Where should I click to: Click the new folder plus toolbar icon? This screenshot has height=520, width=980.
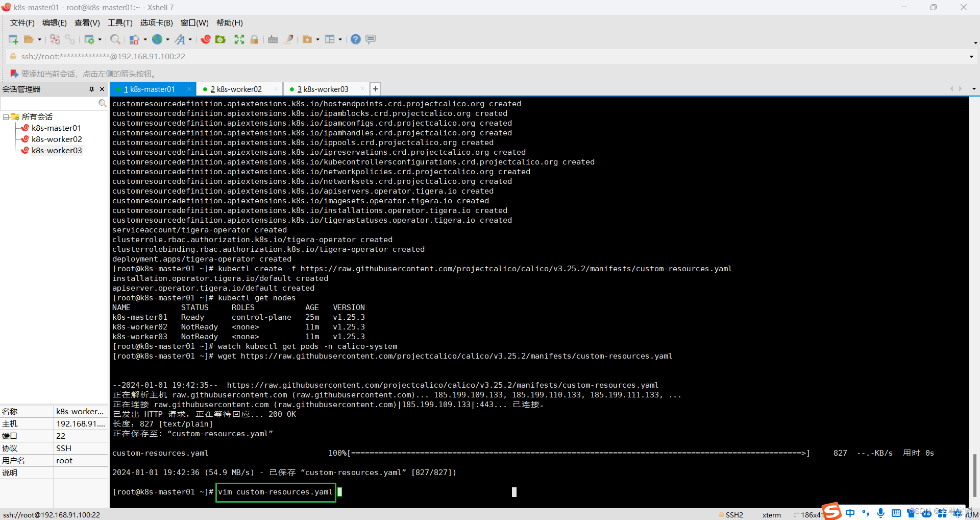click(307, 39)
